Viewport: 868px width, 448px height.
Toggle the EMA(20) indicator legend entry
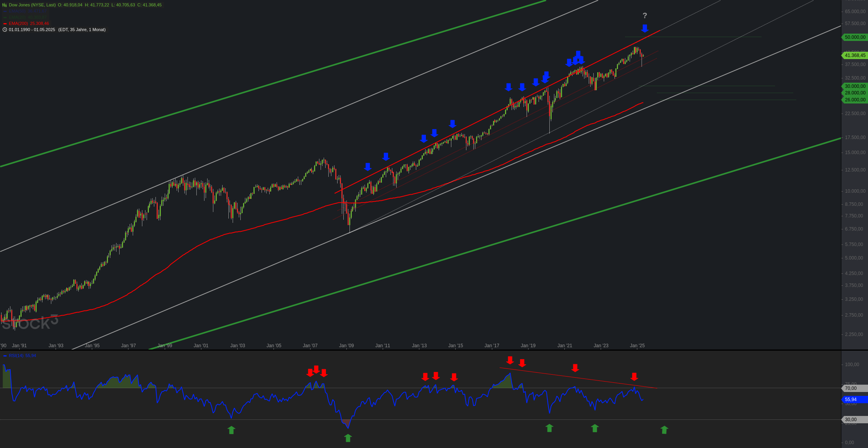pyautogui.click(x=25, y=17)
